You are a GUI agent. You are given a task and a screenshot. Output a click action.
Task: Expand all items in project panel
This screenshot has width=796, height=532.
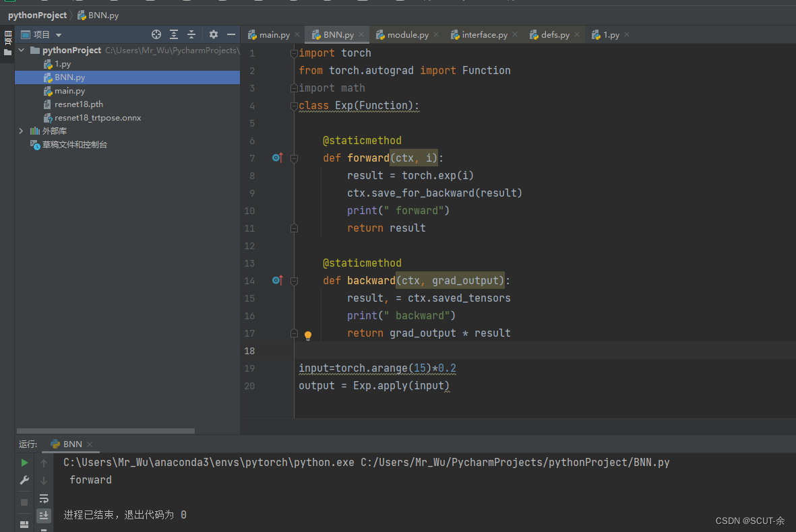pos(174,34)
